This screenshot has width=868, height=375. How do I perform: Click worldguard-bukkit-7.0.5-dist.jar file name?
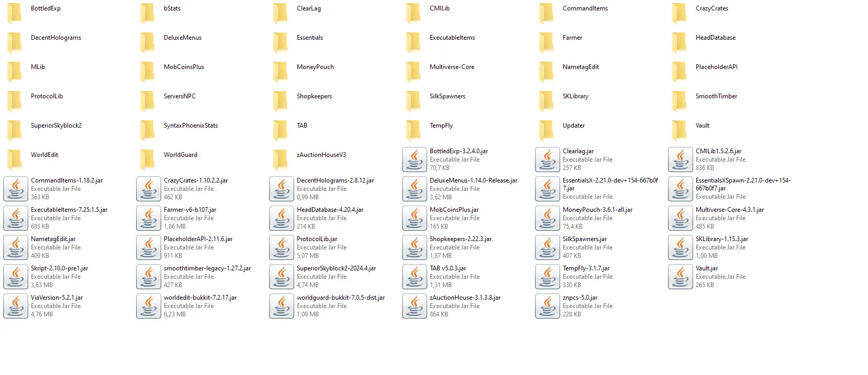(341, 298)
